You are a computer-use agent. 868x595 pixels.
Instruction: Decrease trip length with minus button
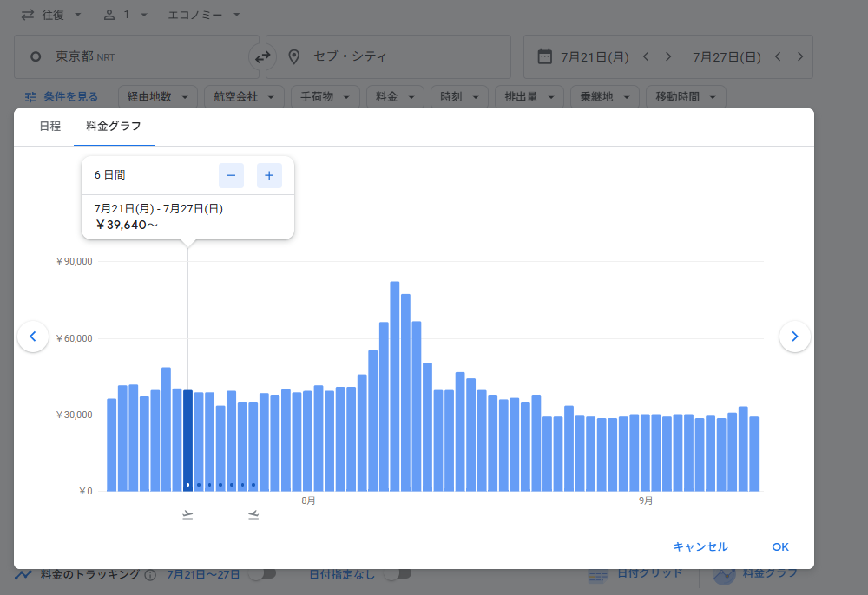(x=232, y=176)
